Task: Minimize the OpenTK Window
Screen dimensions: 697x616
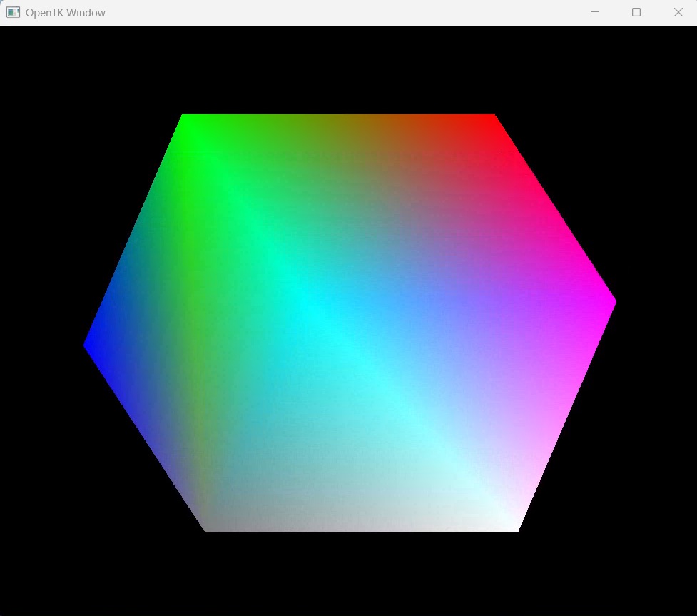Action: click(x=594, y=12)
